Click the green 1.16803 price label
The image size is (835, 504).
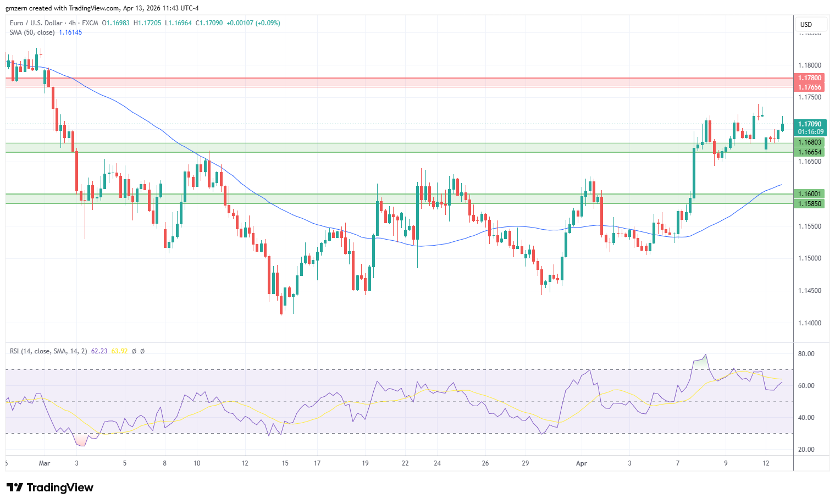point(810,142)
